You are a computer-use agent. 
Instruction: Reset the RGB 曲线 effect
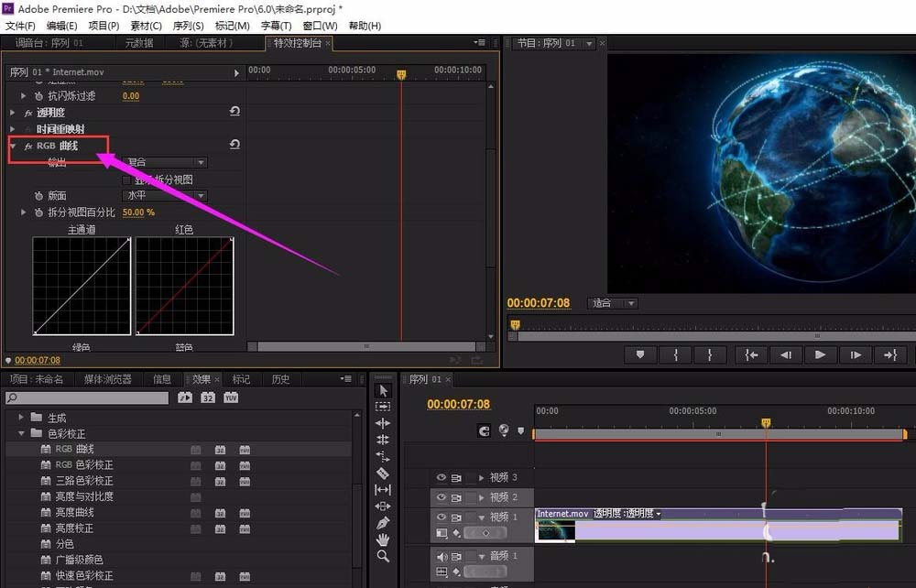[234, 144]
